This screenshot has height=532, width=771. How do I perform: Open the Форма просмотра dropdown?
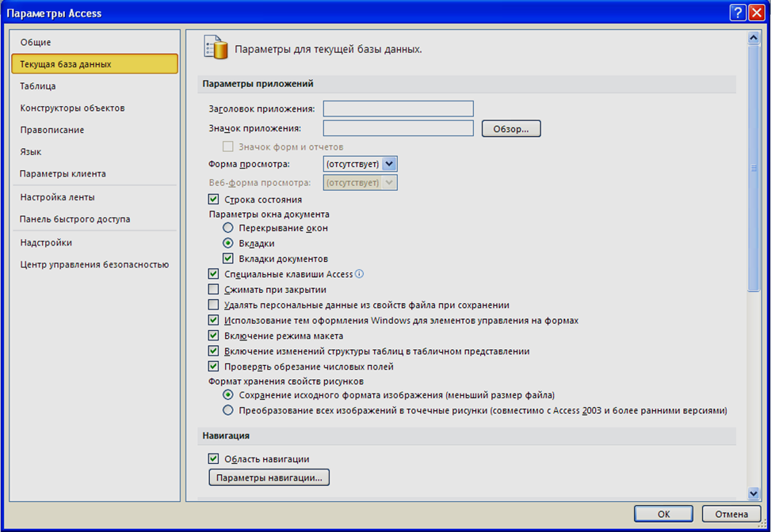[x=389, y=164]
